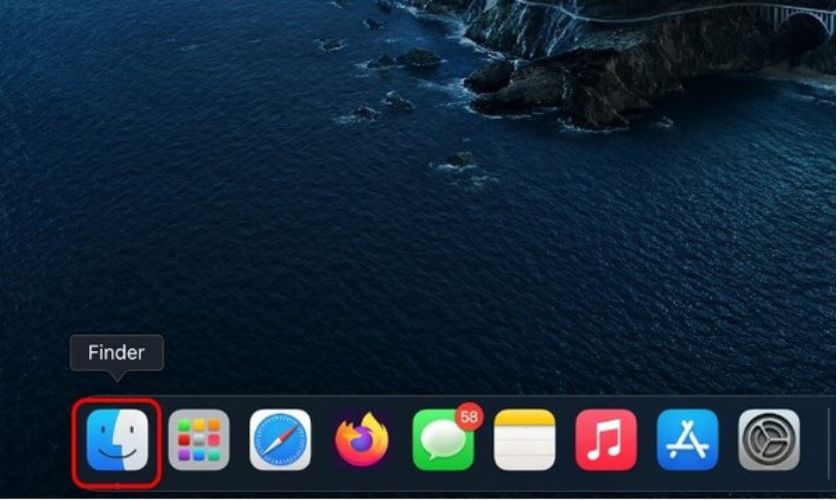Click the open ocean on the desktop wallpaper
This screenshot has width=840, height=500.
[300, 250]
